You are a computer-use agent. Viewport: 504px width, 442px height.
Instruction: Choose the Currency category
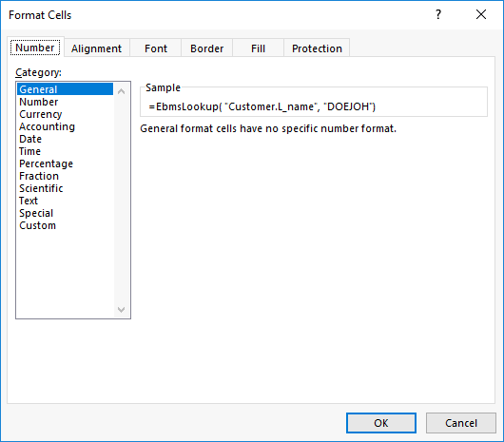coord(41,114)
